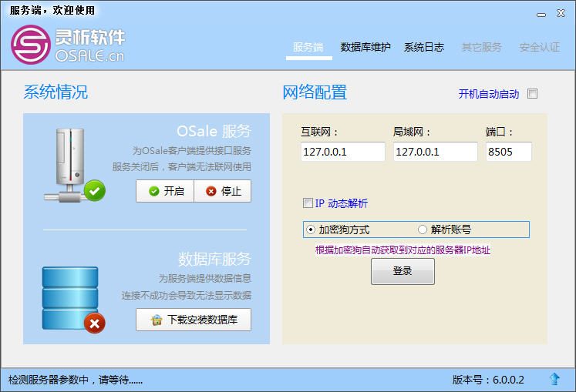Click the 端口 input field
The image size is (576, 392).
[x=509, y=152]
